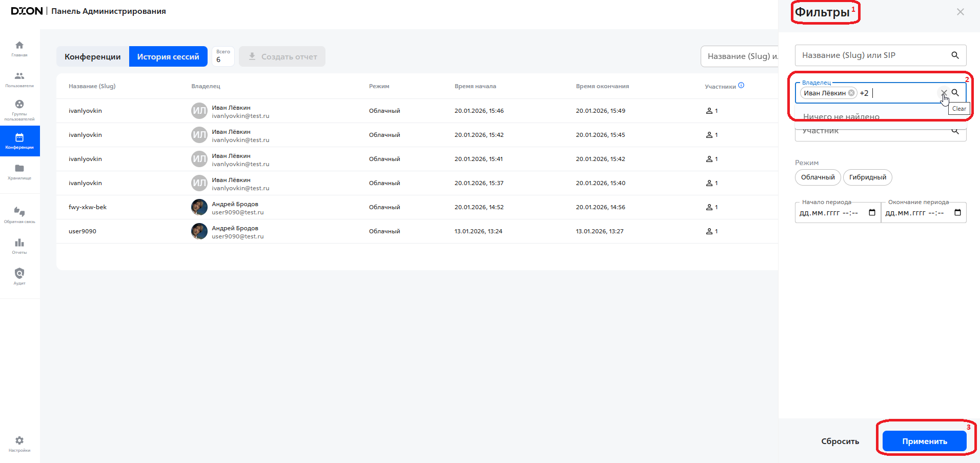Select the История сессий tab

click(168, 56)
